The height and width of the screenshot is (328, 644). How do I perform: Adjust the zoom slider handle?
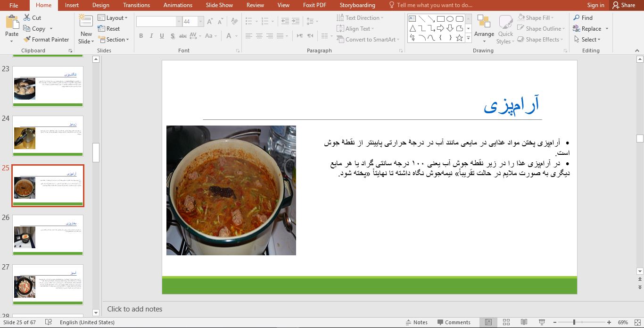(574, 322)
